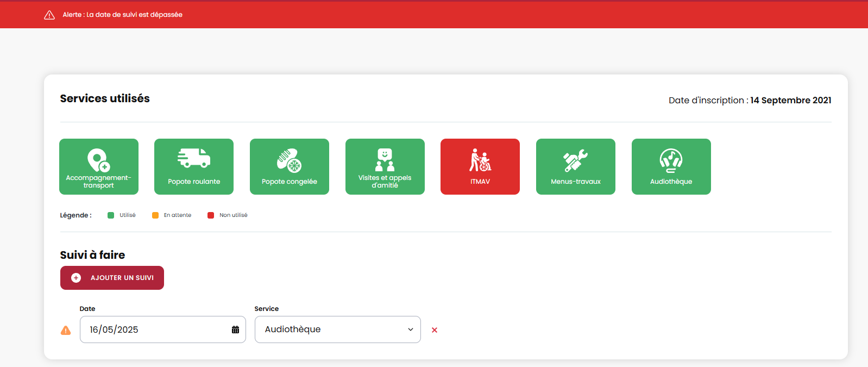This screenshot has height=367, width=868.
Task: Click the orange En attente legend swatch
Action: tap(155, 215)
